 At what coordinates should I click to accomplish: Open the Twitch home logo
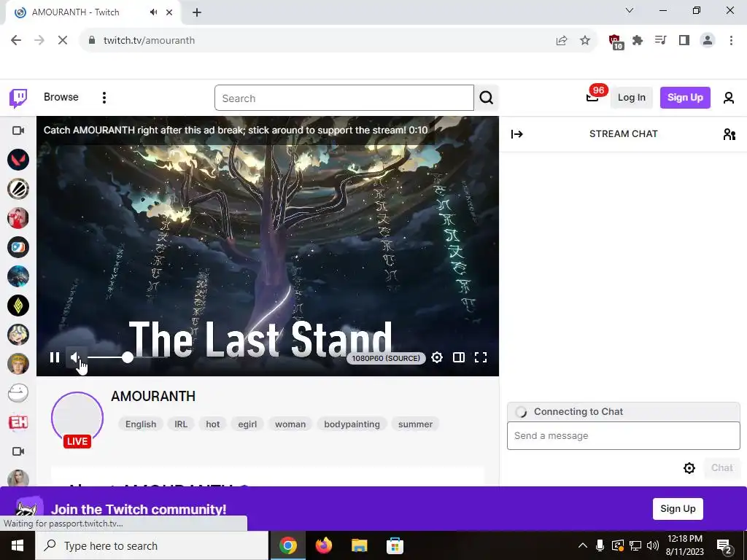[x=18, y=98]
